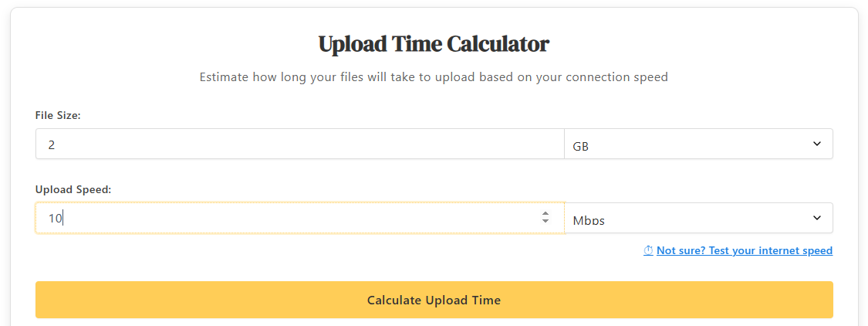This screenshot has width=868, height=326.
Task: Increase upload speed using the up stepper arrow
Action: [x=545, y=214]
